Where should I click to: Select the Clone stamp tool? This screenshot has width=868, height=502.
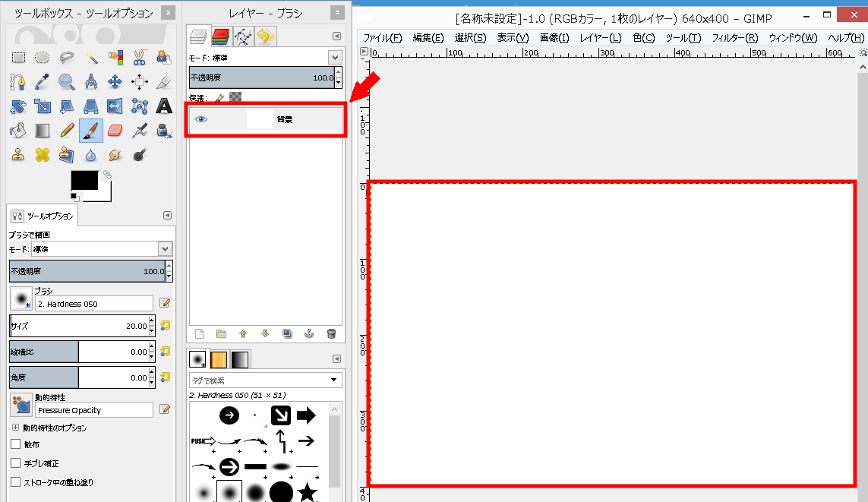[19, 155]
